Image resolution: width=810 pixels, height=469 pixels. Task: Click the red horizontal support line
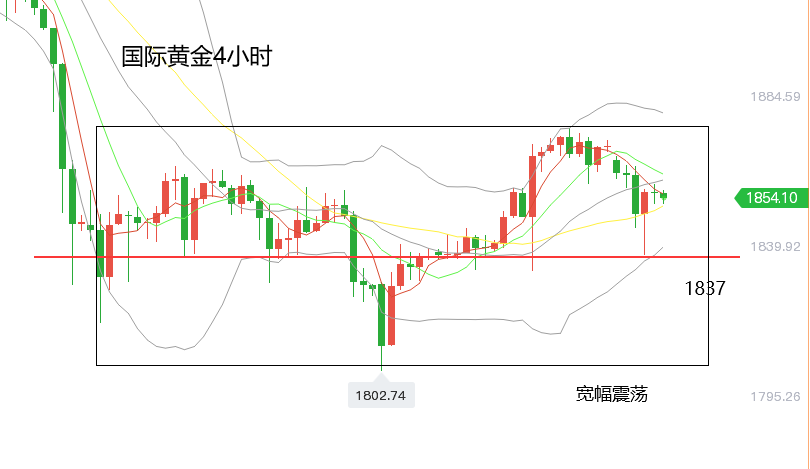tap(386, 257)
